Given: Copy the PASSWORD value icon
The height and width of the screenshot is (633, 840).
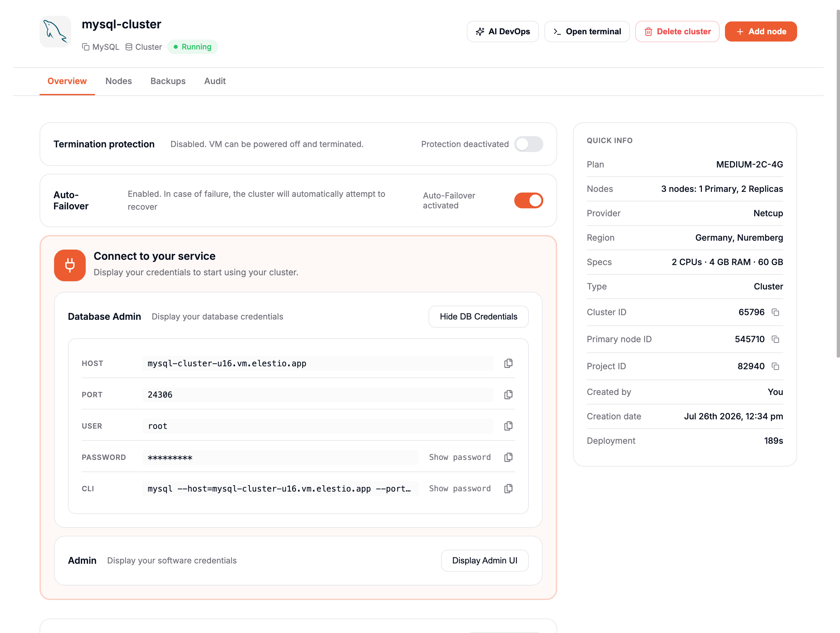Looking at the screenshot, I should (x=508, y=457).
